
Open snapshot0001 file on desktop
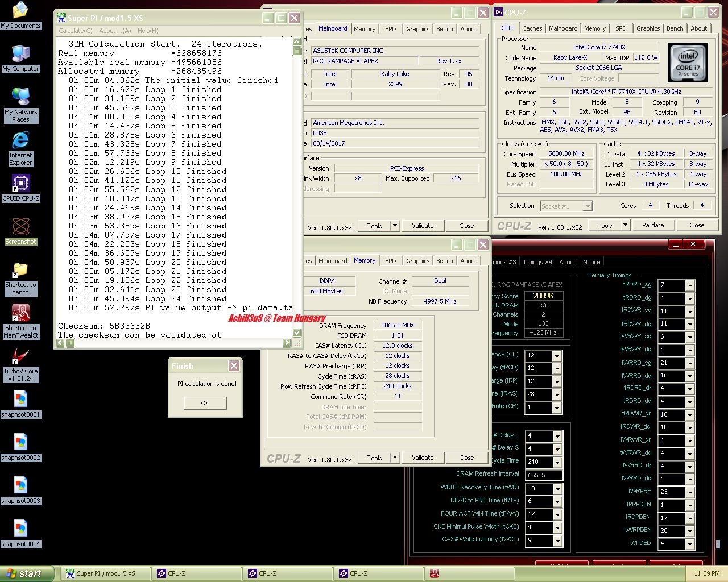click(20, 404)
